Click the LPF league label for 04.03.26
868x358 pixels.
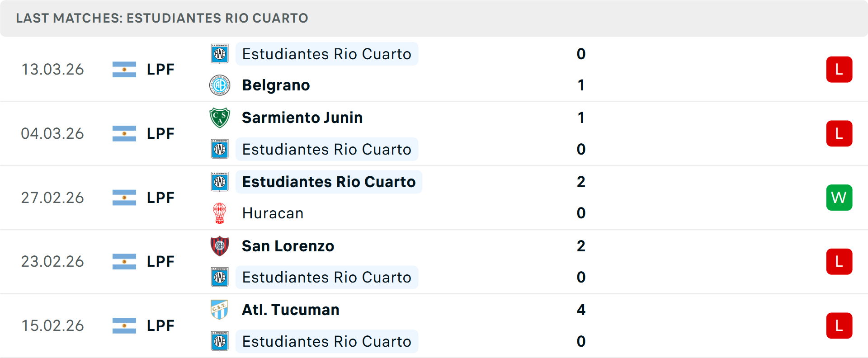pos(160,134)
